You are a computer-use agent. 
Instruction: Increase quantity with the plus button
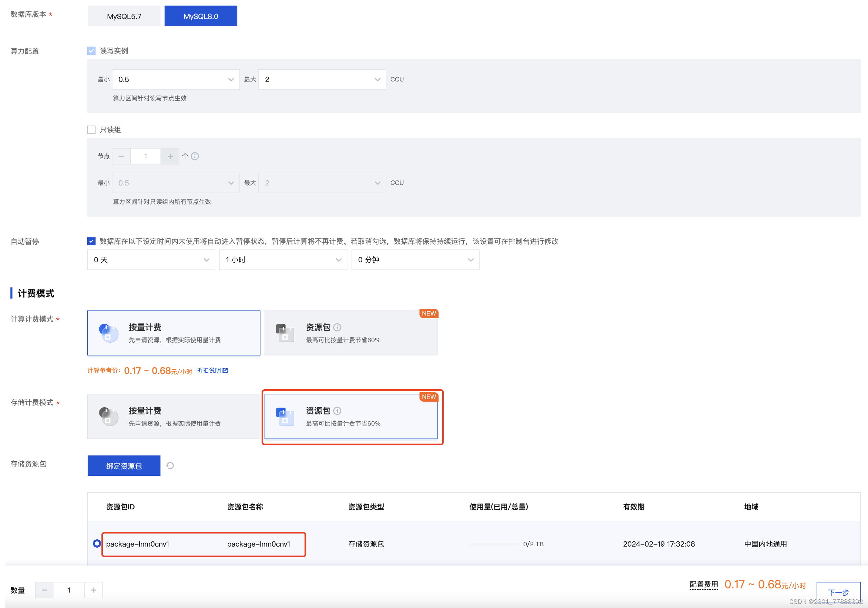93,590
